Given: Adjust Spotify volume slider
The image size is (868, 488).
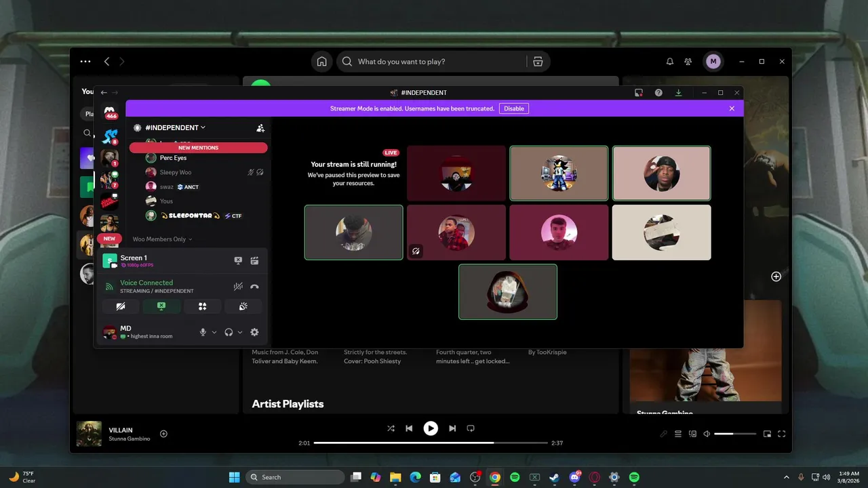Looking at the screenshot, I should (x=735, y=434).
